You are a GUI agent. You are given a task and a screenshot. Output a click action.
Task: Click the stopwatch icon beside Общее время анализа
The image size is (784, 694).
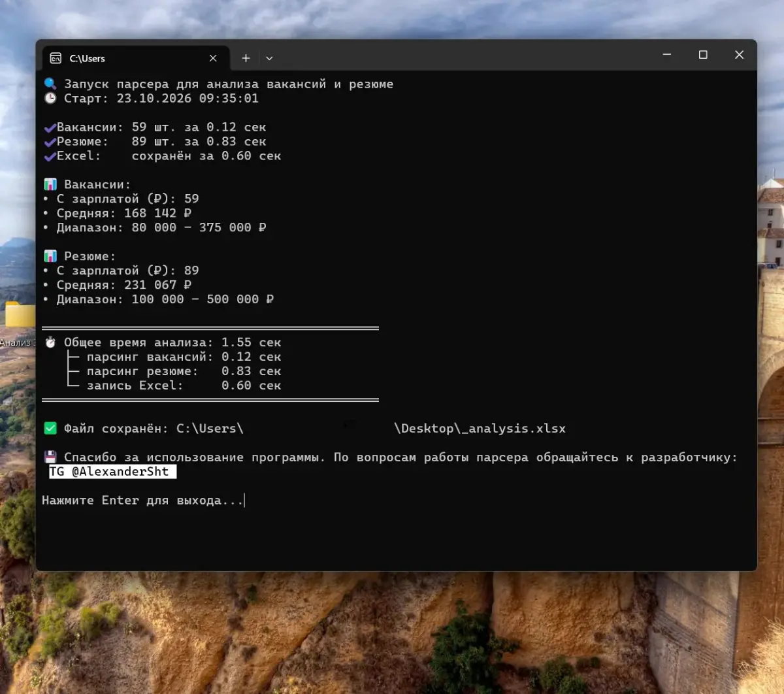pyautogui.click(x=50, y=342)
